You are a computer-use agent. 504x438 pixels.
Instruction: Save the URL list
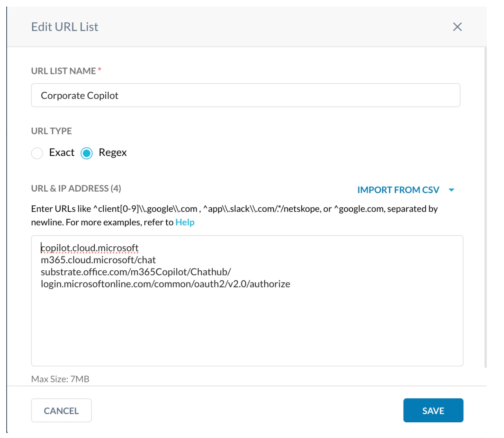(433, 411)
